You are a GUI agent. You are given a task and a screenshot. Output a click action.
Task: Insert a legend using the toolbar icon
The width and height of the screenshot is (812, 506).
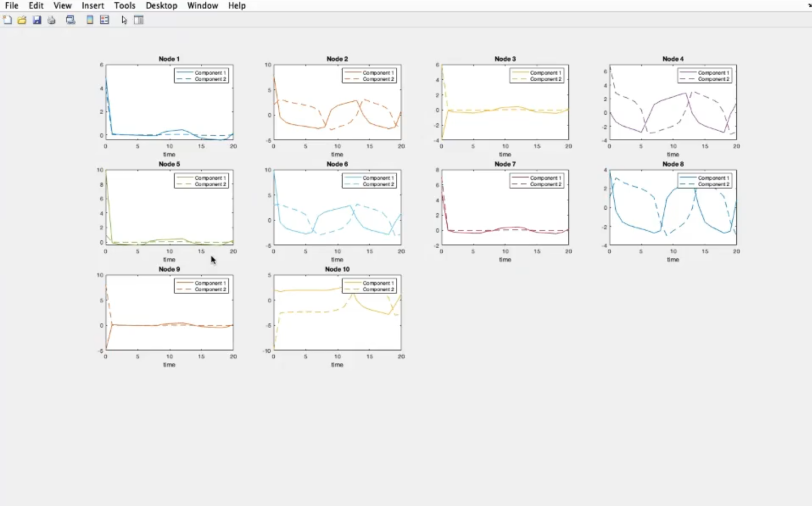pyautogui.click(x=105, y=20)
